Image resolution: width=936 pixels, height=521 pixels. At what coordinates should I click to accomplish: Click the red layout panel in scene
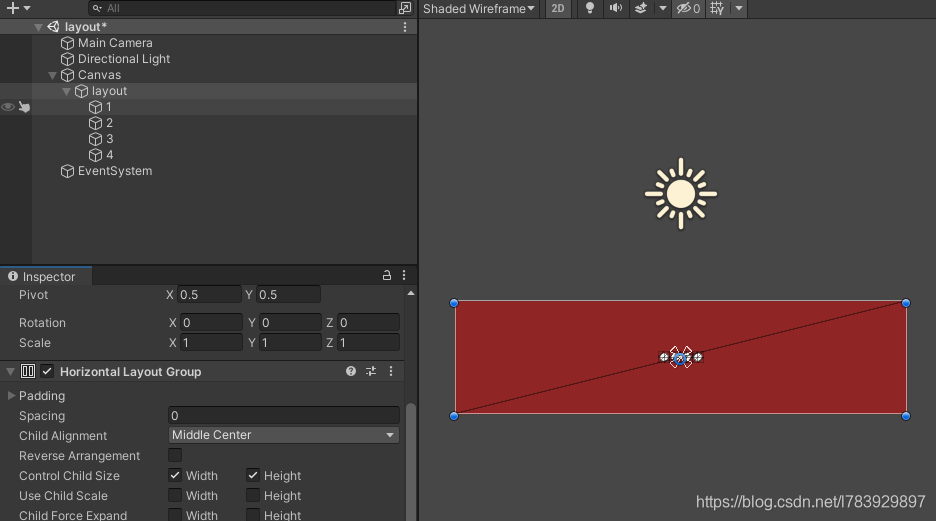tap(681, 357)
